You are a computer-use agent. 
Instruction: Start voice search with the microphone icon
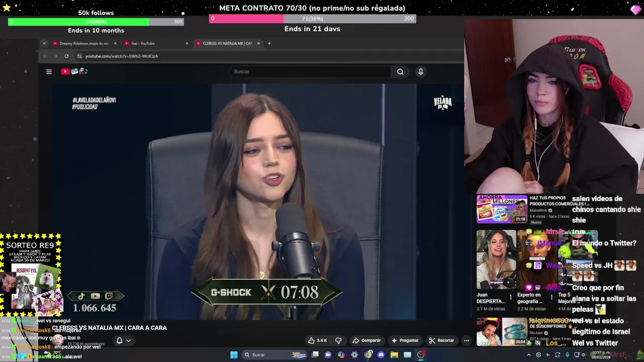(x=421, y=71)
